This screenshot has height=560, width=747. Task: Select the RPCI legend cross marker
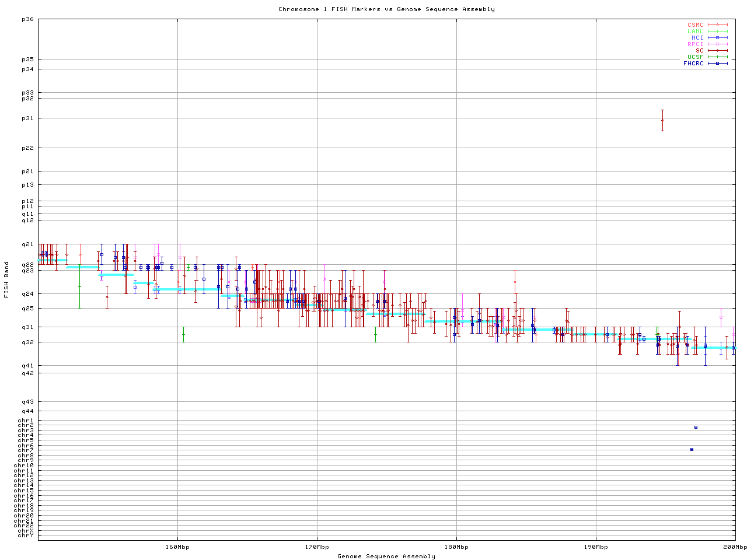[717, 44]
